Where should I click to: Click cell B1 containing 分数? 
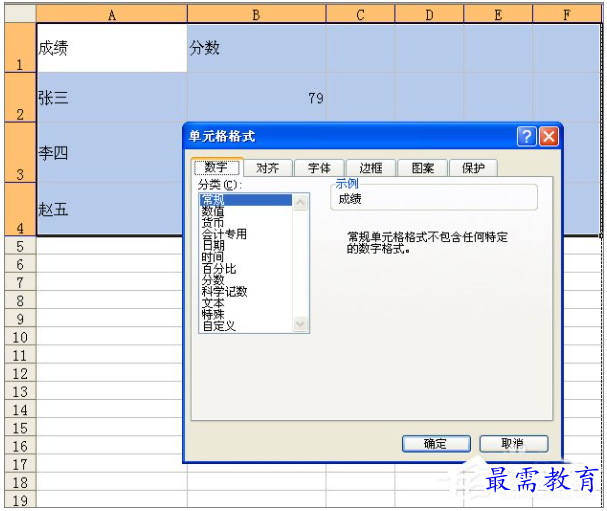tap(257, 48)
